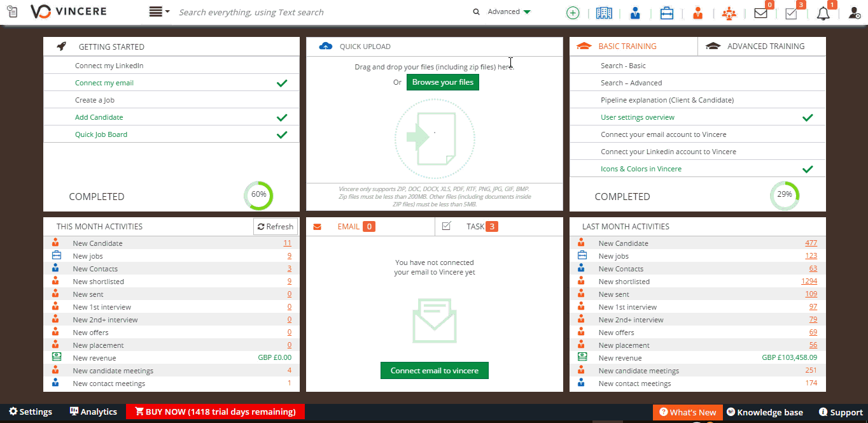Open the Jobs briefcase icon

(x=666, y=13)
